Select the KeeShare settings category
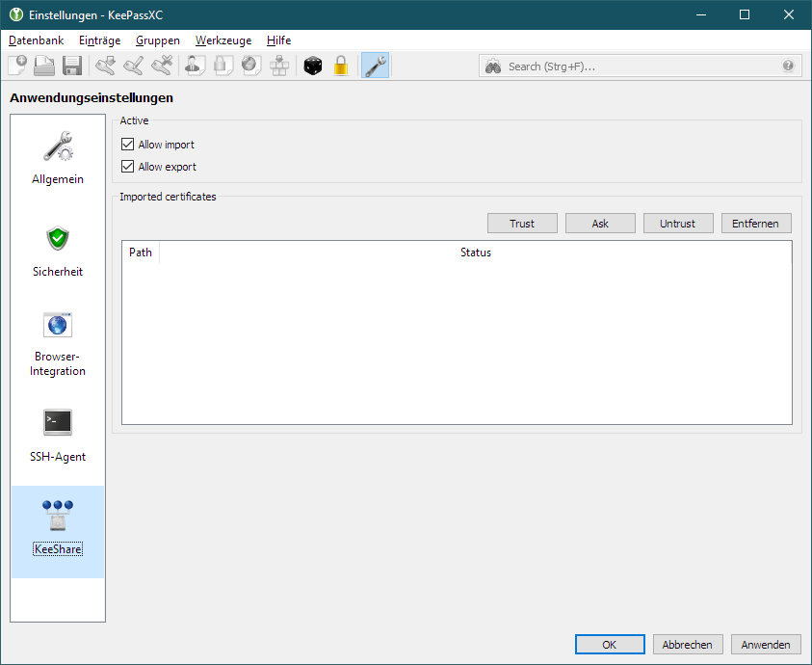812x665 pixels. click(58, 532)
